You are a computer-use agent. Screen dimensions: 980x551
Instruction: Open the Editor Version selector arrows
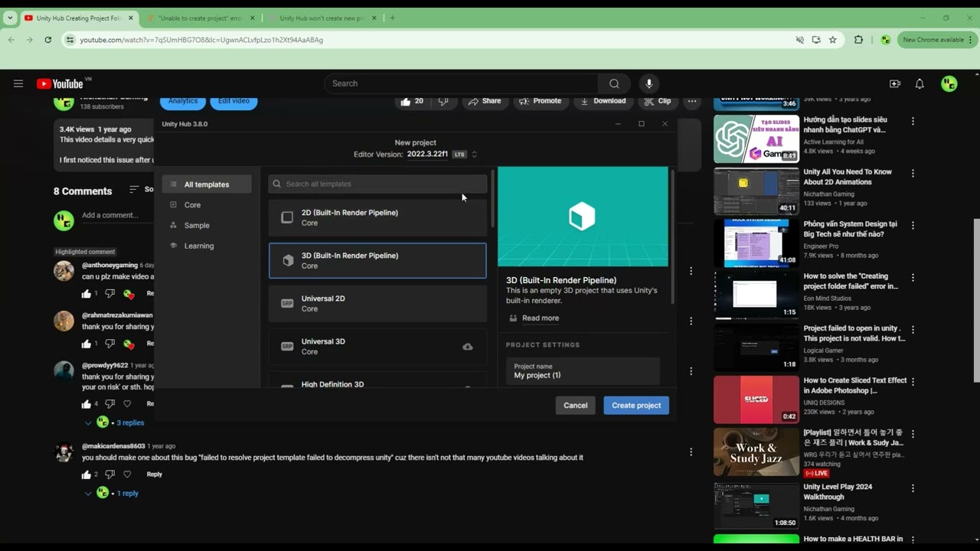tap(474, 155)
